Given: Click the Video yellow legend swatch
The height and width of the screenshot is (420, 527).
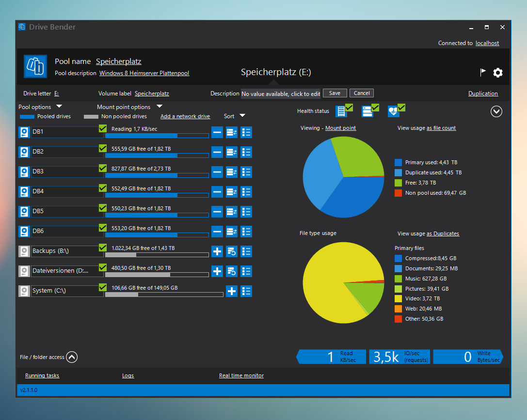Looking at the screenshot, I should click(x=398, y=298).
